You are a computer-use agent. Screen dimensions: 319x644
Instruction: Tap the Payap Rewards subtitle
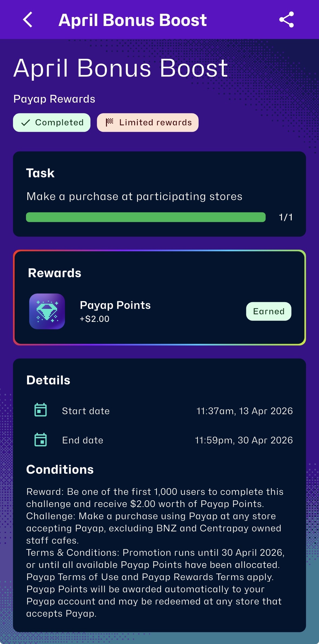click(x=54, y=99)
